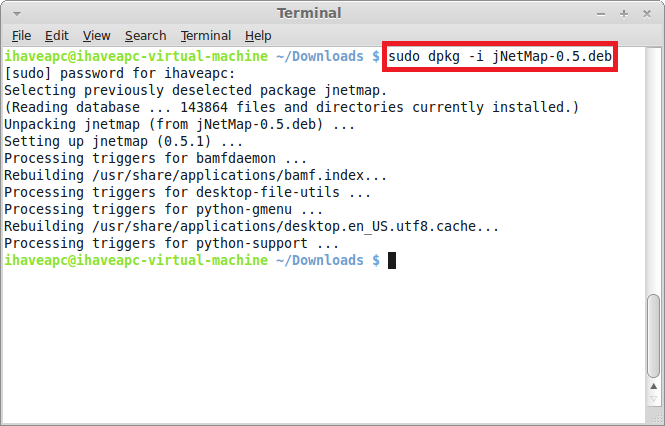Click the highlighted sudo dpkg command
The height and width of the screenshot is (426, 665).
click(x=500, y=56)
